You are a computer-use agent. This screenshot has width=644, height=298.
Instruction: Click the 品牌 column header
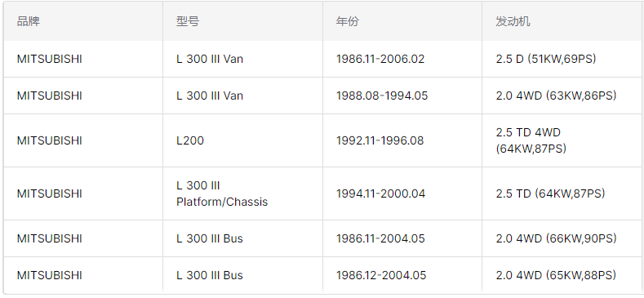(x=29, y=21)
